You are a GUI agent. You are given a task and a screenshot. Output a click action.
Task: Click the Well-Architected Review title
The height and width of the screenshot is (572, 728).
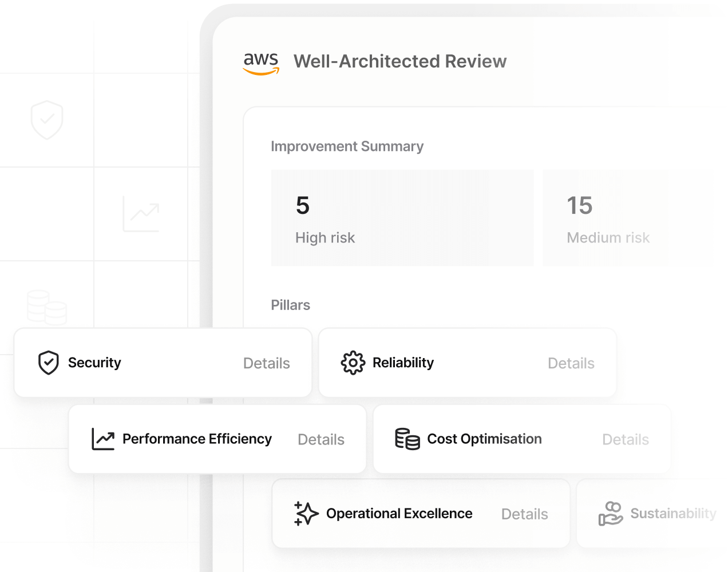pos(400,61)
